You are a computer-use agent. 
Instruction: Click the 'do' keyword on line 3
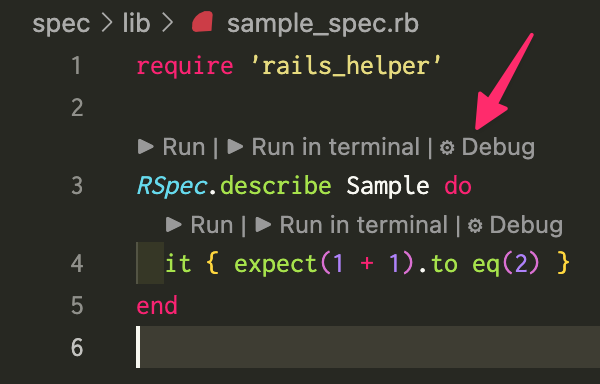458,186
